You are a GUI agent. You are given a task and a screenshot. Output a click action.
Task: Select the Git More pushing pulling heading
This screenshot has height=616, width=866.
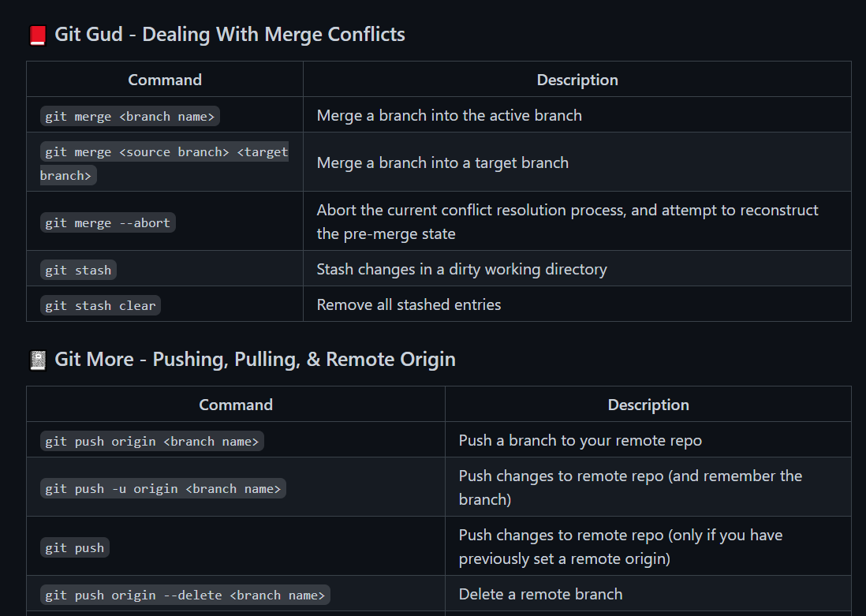[x=256, y=359]
